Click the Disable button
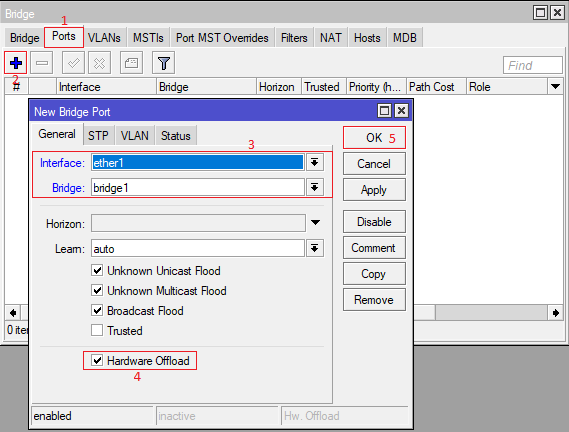The width and height of the screenshot is (569, 432). [374, 222]
